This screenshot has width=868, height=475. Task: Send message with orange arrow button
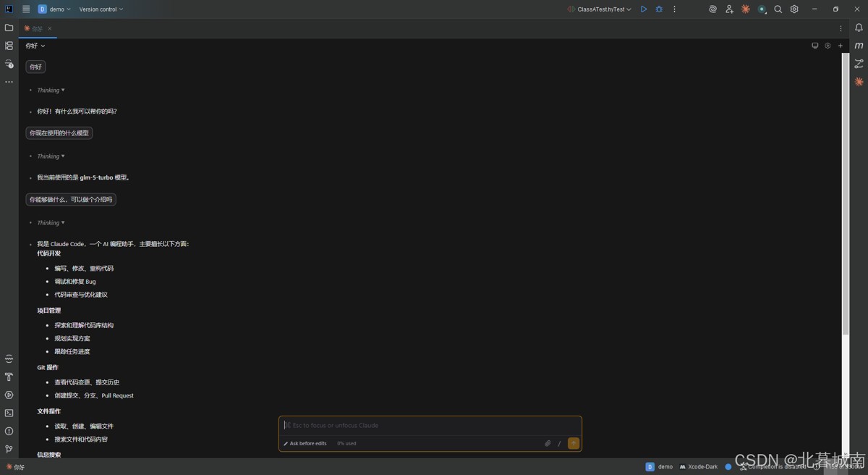[574, 443]
